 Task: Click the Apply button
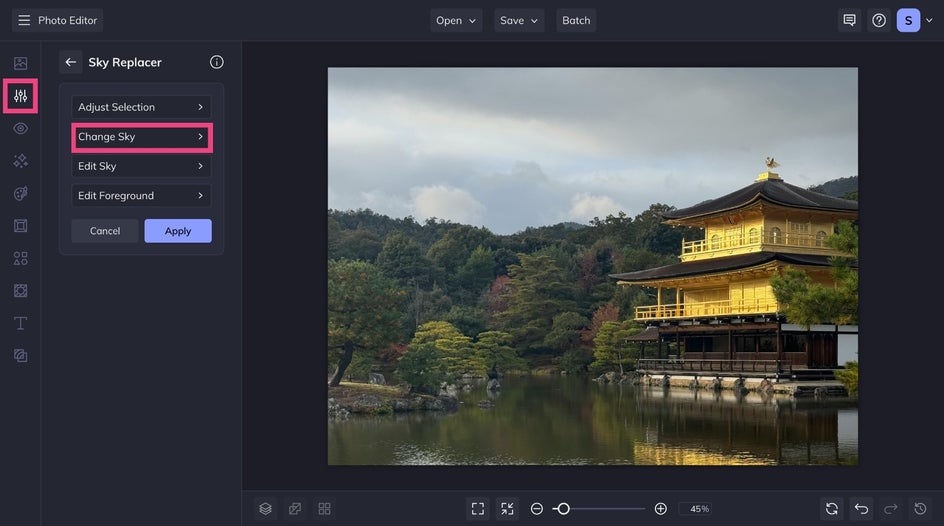(x=178, y=231)
